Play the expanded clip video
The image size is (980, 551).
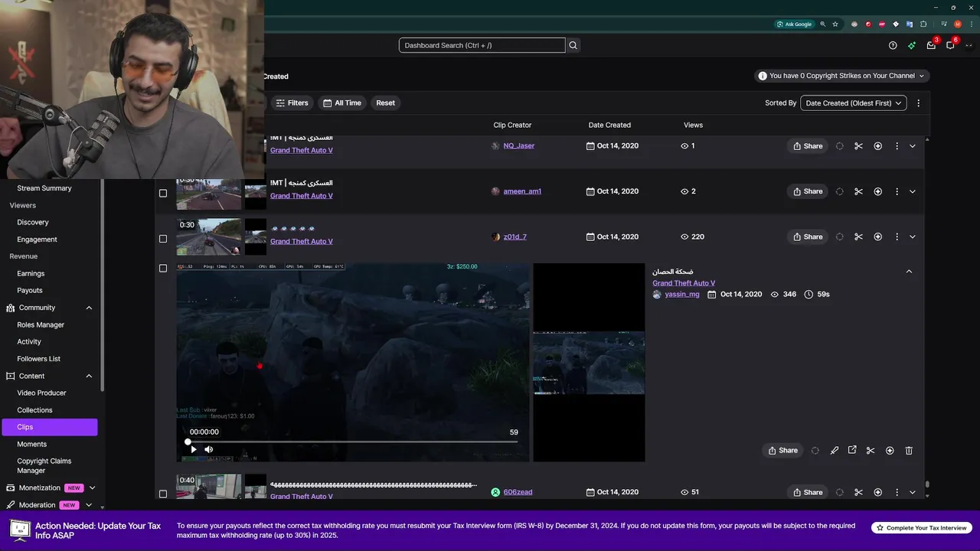(x=193, y=449)
